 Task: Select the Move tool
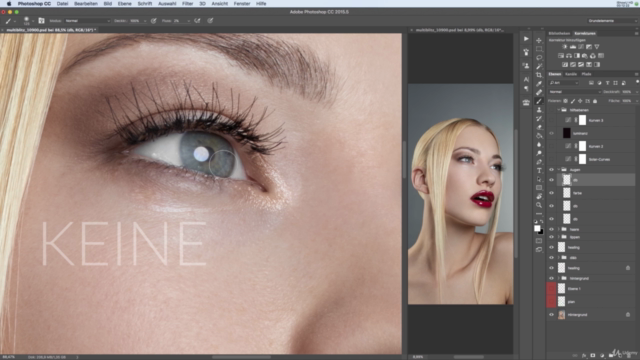(x=539, y=40)
